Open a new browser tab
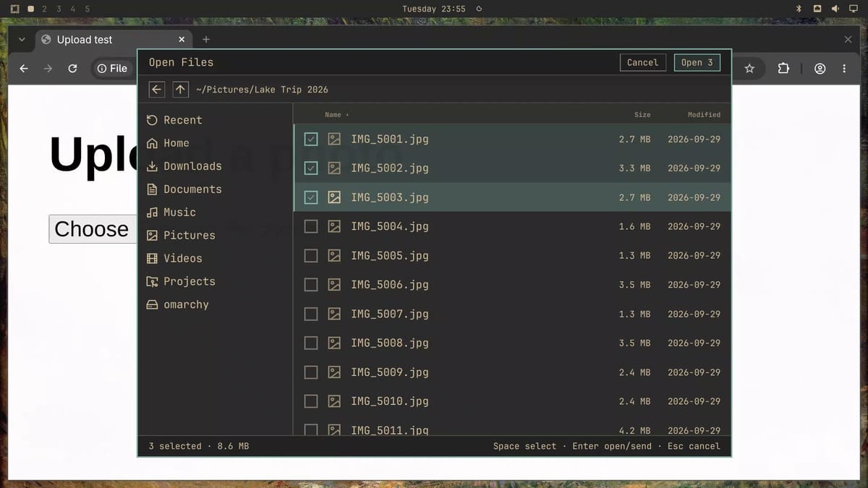This screenshot has height=488, width=868. pyautogui.click(x=206, y=40)
